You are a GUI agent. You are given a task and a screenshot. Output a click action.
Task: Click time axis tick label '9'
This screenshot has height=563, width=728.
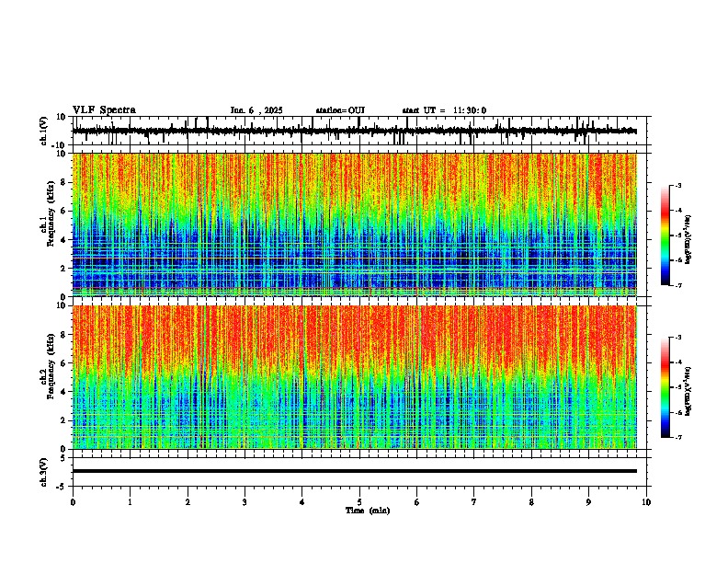(x=588, y=502)
